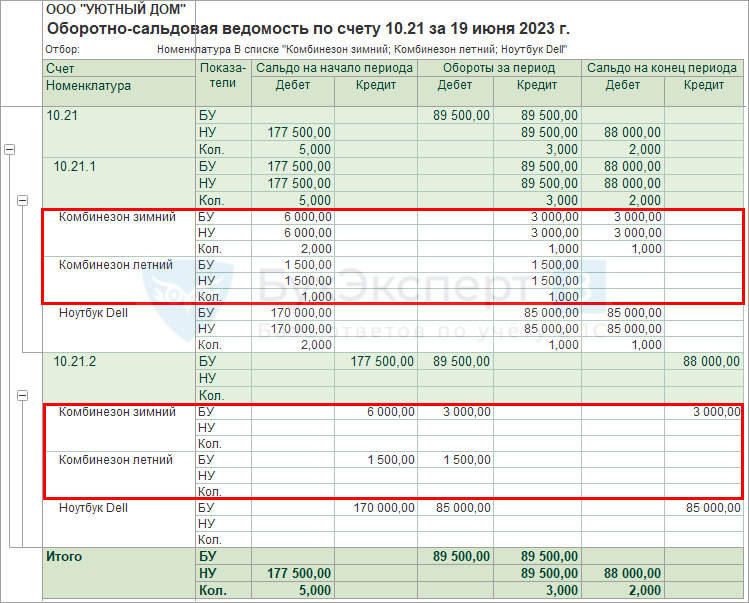
Task: Select Комбинезон летний under account 10.21.2
Action: [116, 460]
